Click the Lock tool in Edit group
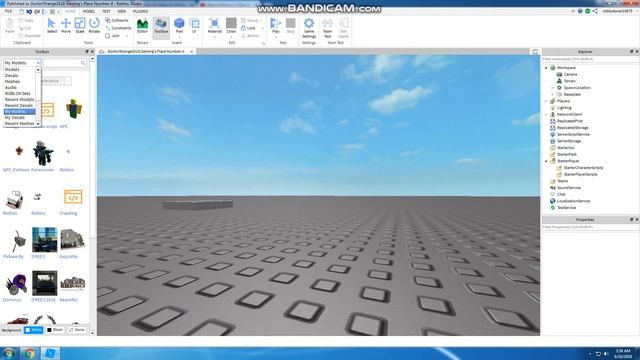 pos(248,28)
